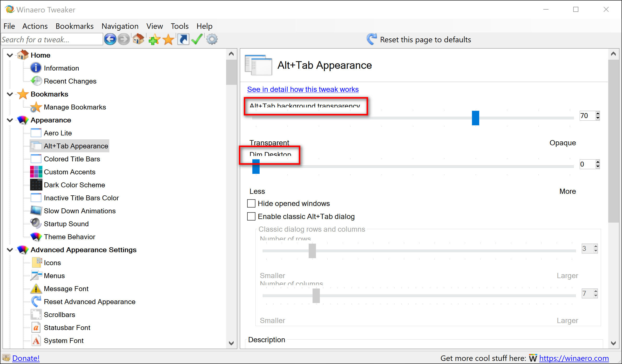Click the add bookmark star icon
This screenshot has width=622, height=364.
click(154, 39)
